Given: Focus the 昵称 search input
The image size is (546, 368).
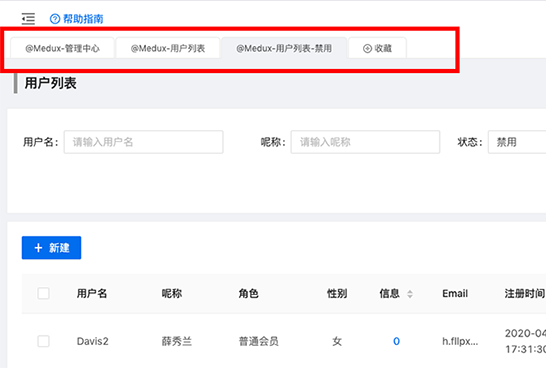Looking at the screenshot, I should (365, 142).
